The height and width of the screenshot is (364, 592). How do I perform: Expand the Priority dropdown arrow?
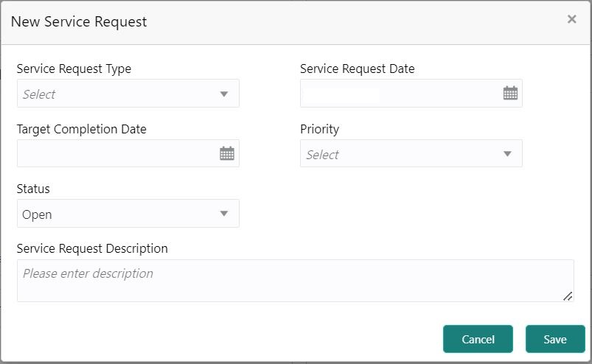507,154
